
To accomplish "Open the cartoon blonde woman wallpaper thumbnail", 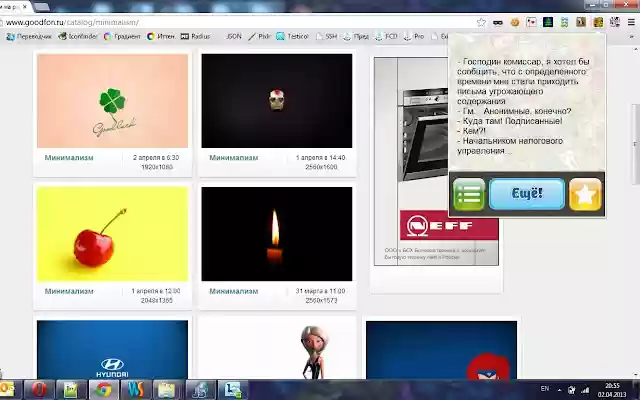I will (277, 350).
